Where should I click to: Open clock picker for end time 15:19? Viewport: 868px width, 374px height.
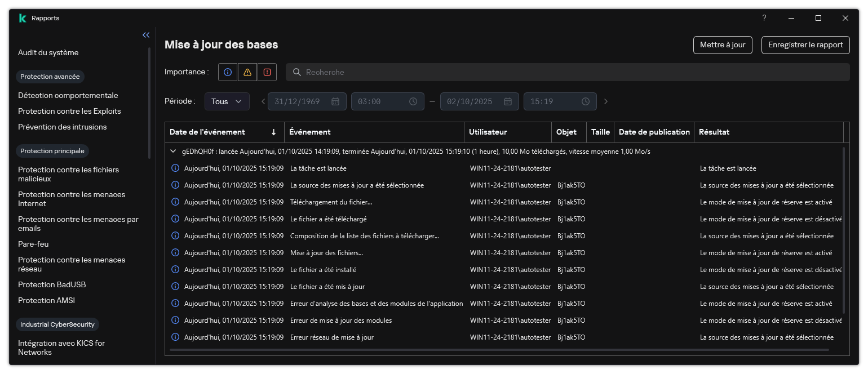pos(586,101)
